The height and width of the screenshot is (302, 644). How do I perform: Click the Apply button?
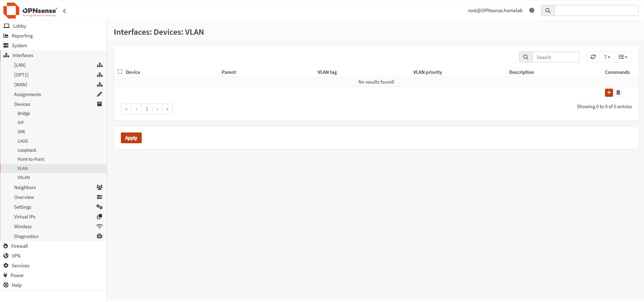click(131, 138)
